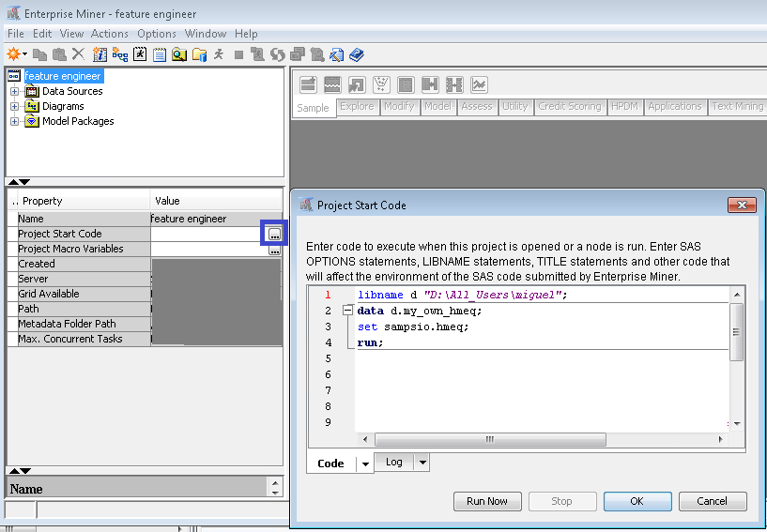
Task: Click the Name property row
Action: click(x=145, y=219)
